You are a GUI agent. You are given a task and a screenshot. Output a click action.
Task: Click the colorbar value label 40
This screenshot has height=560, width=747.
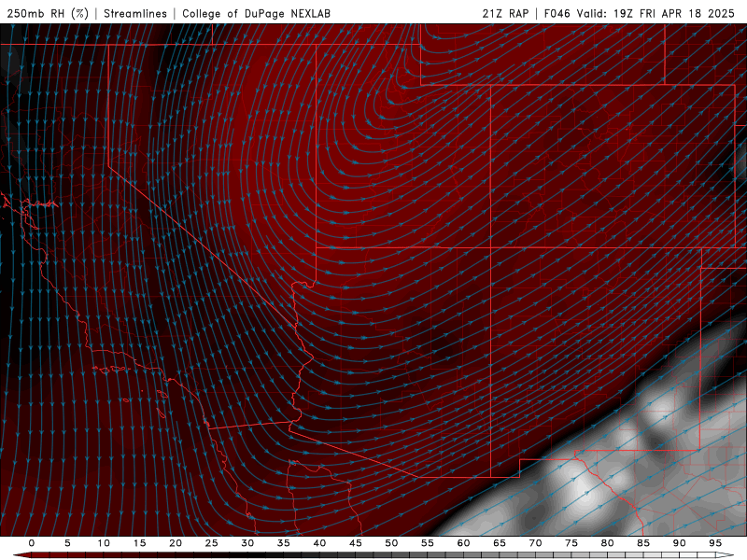pyautogui.click(x=319, y=543)
